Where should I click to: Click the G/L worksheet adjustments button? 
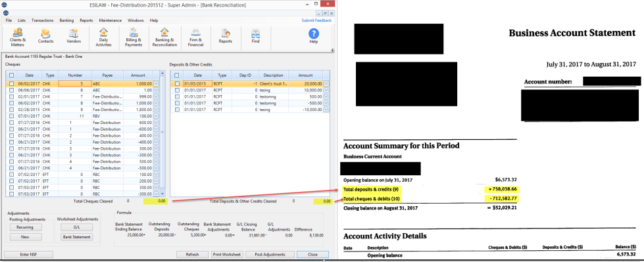[77, 227]
